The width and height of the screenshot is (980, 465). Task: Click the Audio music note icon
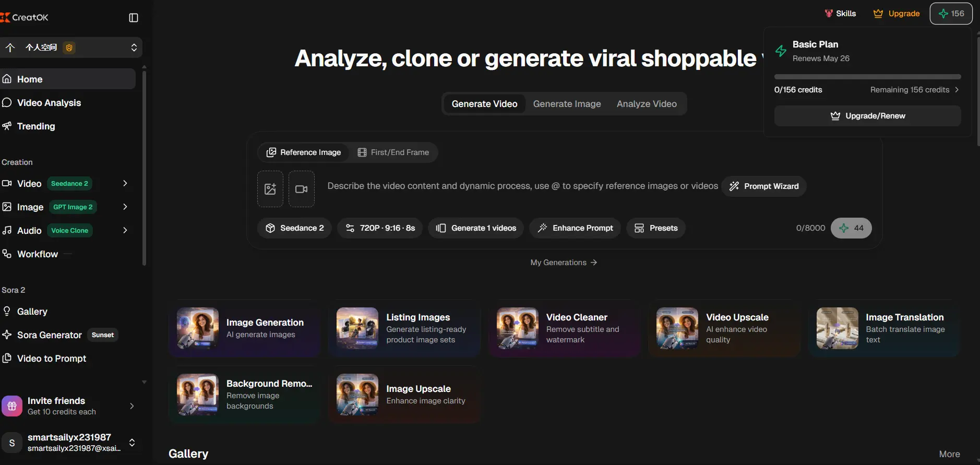7,230
